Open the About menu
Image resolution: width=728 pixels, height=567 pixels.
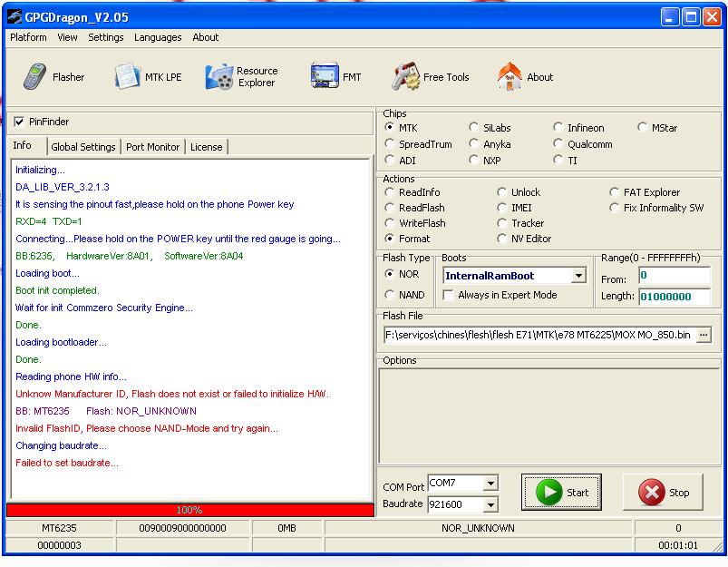point(205,37)
